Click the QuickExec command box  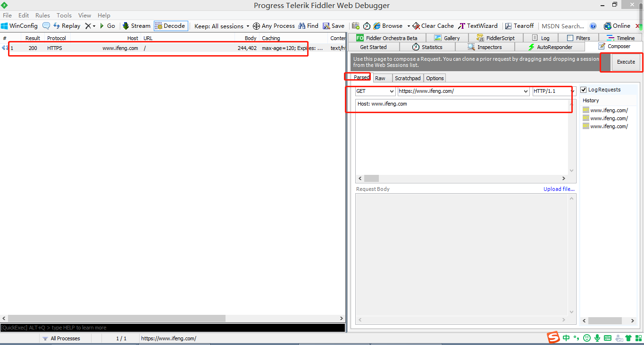(173, 328)
